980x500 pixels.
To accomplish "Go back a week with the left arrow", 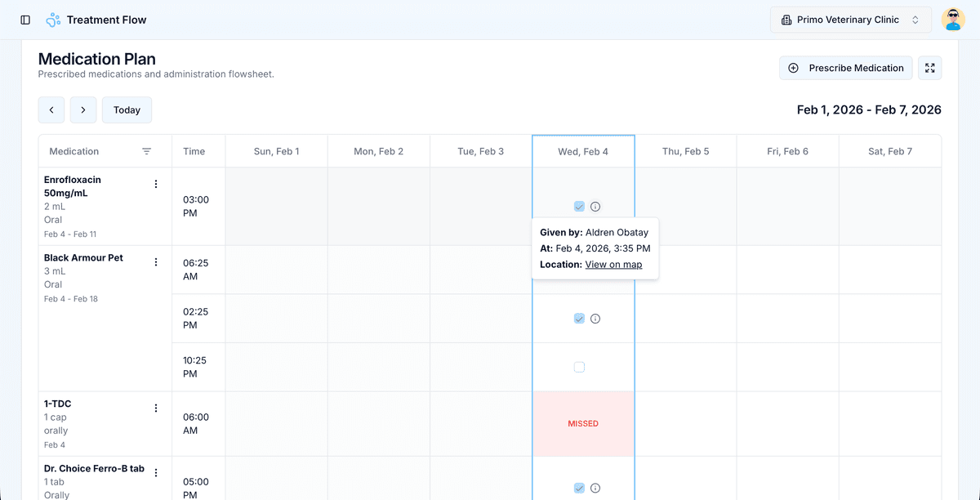I will (51, 109).
